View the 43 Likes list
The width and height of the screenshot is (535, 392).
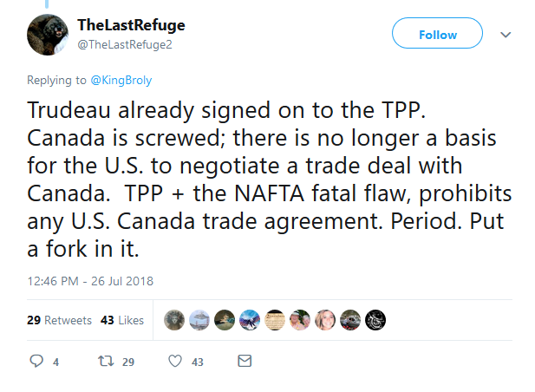tap(122, 320)
